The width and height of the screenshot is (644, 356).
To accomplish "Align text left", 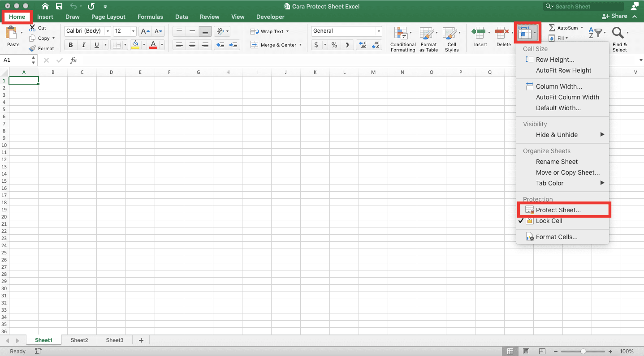I will [x=179, y=45].
